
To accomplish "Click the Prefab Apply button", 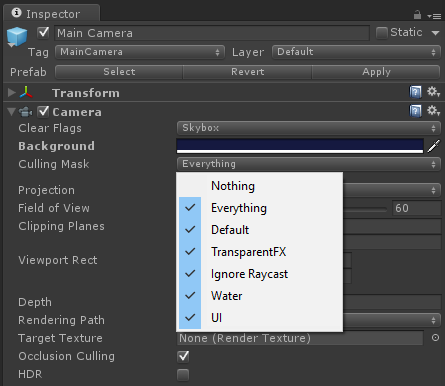I will click(376, 72).
